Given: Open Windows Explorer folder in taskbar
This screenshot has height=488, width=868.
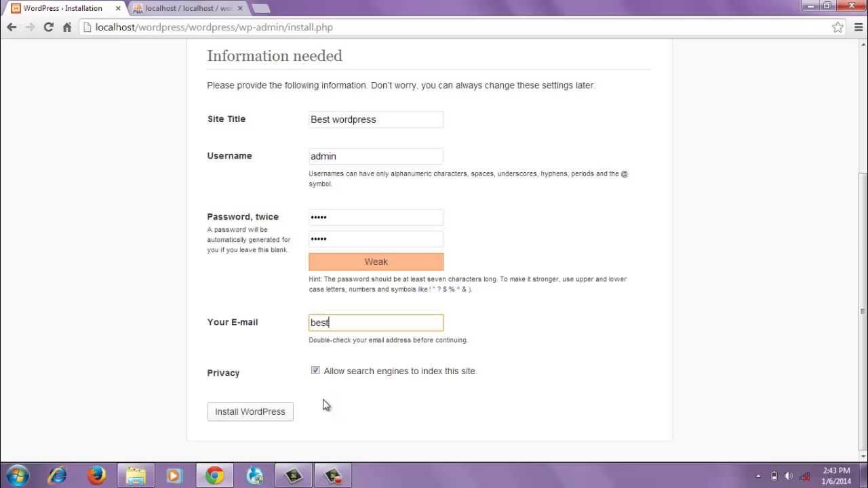Looking at the screenshot, I should click(x=136, y=476).
